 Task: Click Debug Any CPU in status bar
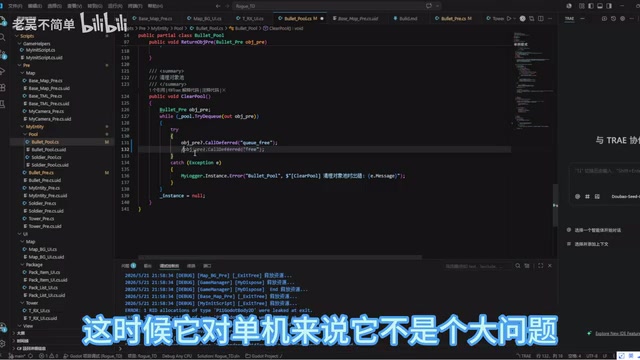(x=176, y=356)
